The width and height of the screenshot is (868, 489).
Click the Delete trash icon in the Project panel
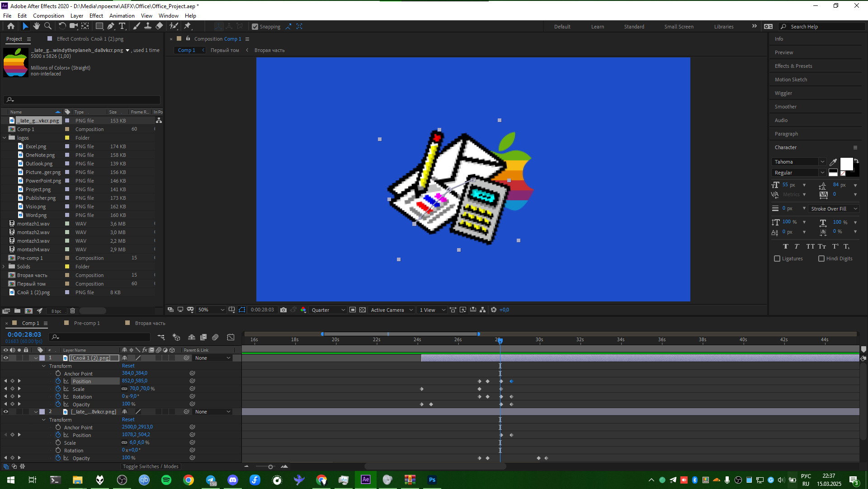pyautogui.click(x=72, y=311)
